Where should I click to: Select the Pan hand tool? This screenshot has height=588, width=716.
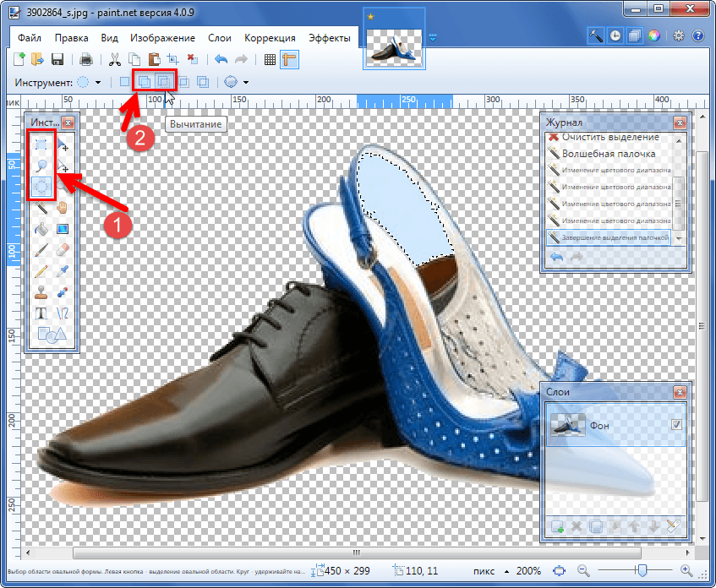coord(63,208)
